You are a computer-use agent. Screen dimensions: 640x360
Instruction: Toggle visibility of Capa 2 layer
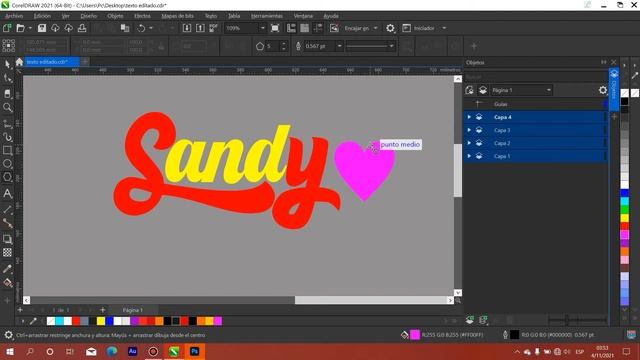479,143
